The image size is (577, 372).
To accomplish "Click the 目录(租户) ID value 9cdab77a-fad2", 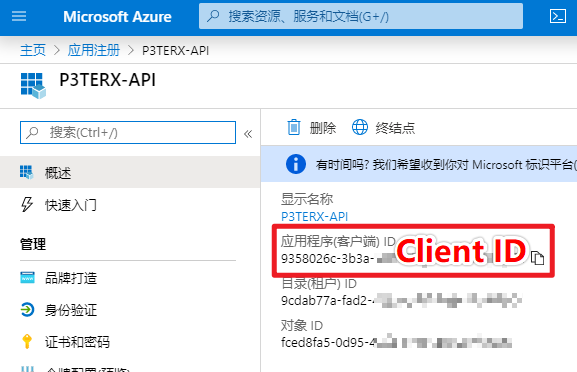I will coord(327,301).
